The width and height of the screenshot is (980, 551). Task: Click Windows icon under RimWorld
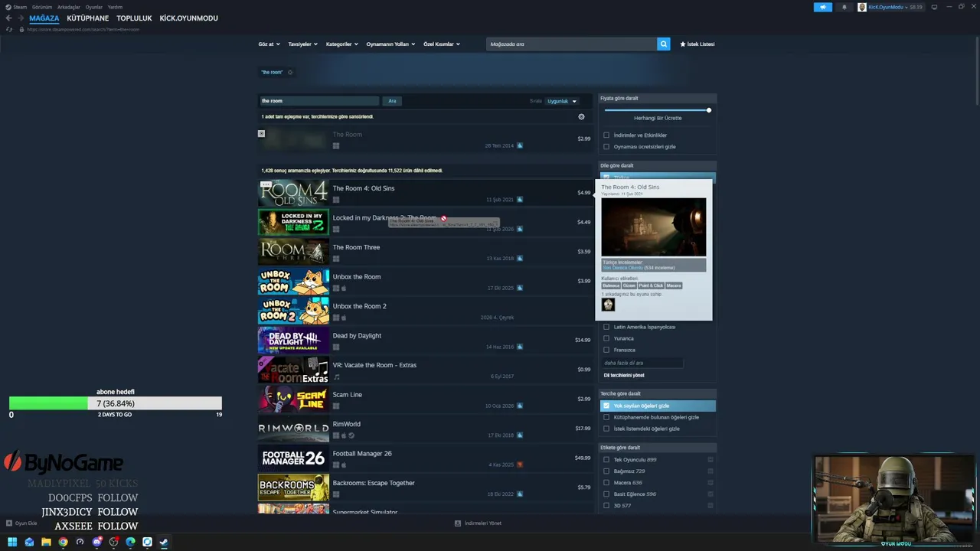click(335, 435)
